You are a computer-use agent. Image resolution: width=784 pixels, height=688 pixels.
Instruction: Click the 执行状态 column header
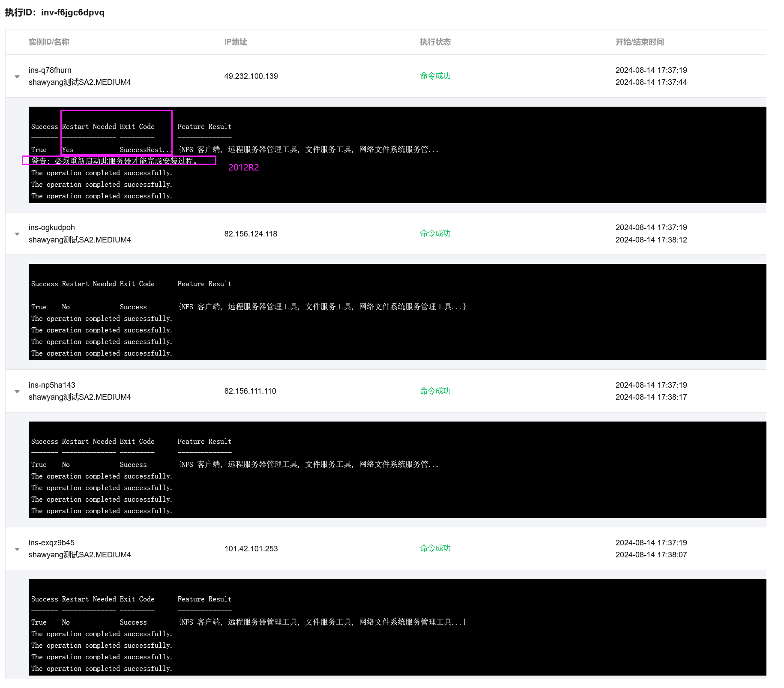tap(435, 42)
